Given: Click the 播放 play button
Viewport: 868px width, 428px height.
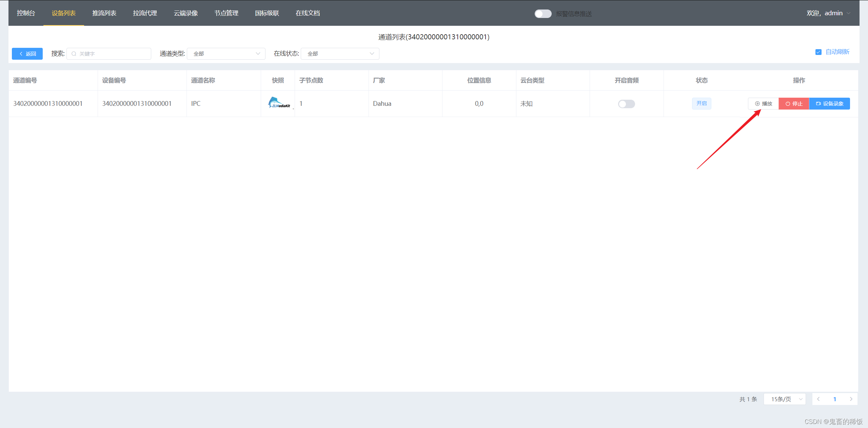Looking at the screenshot, I should [x=763, y=104].
